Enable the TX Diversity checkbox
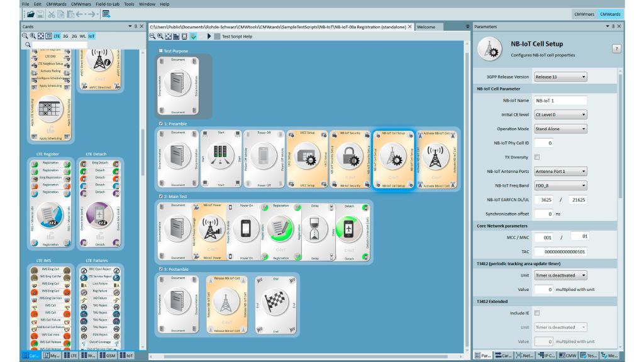This screenshot has height=362, width=644. pyautogui.click(x=537, y=156)
